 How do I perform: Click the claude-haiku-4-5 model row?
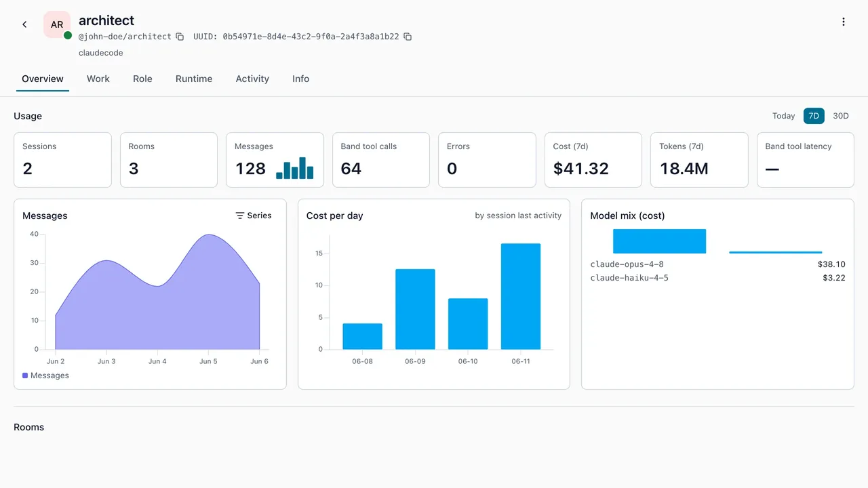[x=717, y=278]
